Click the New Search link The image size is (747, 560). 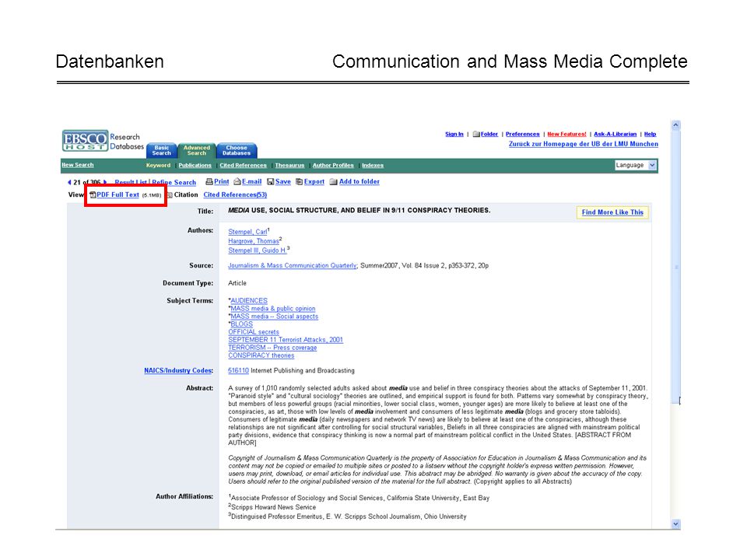(x=78, y=165)
